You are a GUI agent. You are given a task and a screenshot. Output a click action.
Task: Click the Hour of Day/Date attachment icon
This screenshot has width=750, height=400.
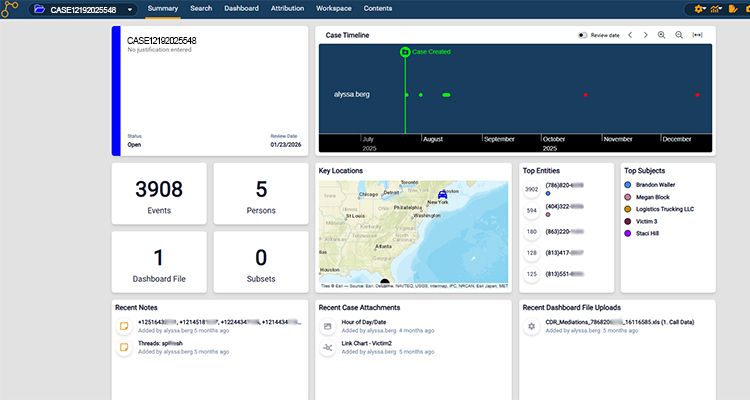click(x=328, y=326)
